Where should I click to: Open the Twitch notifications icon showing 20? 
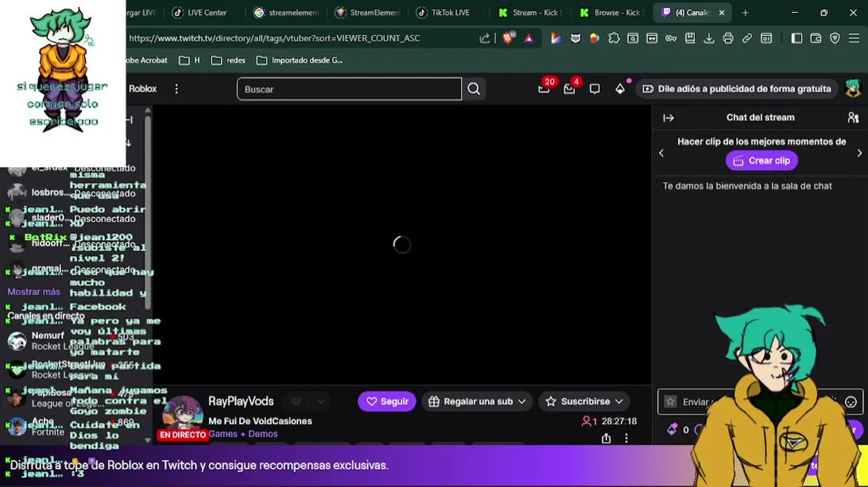pos(544,89)
